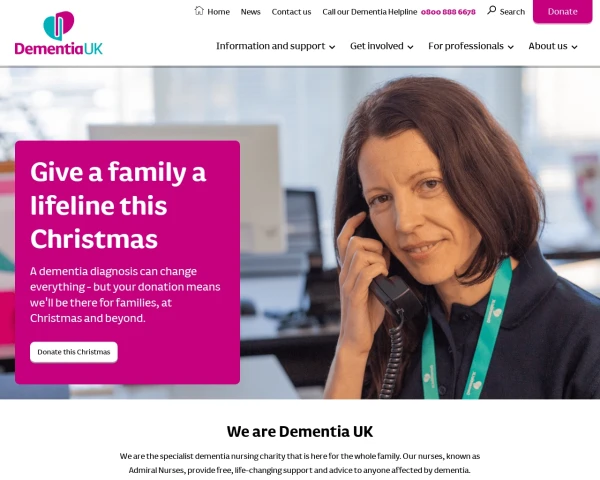Open the Contact us link
The image size is (600, 480).
tap(291, 12)
